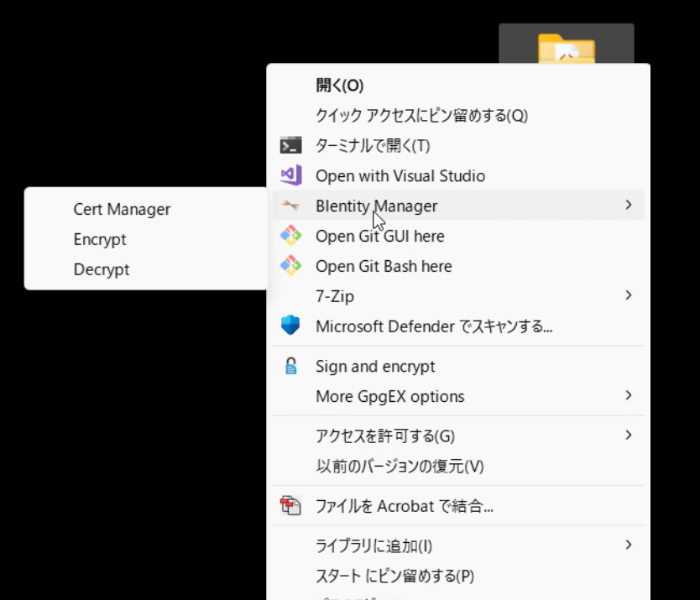Screen dimensions: 700x600
Task: Open More GpgEX options entry
Action: [458, 396]
